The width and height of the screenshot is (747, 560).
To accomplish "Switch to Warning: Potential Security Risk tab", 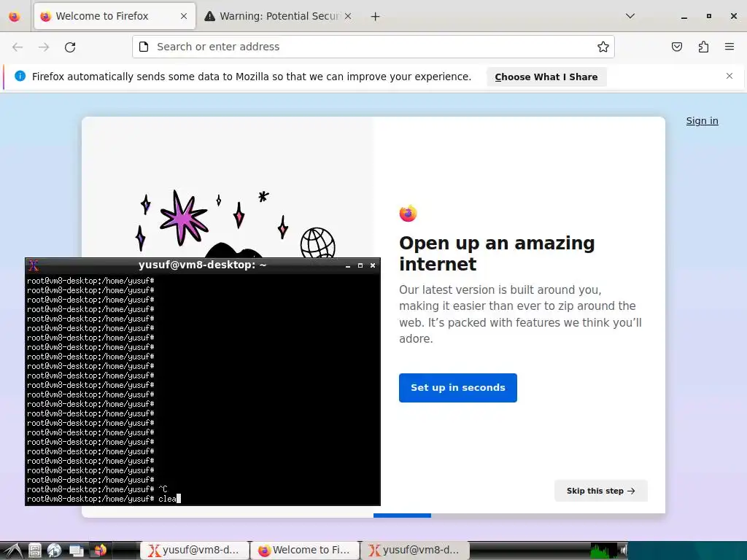I will [x=279, y=16].
